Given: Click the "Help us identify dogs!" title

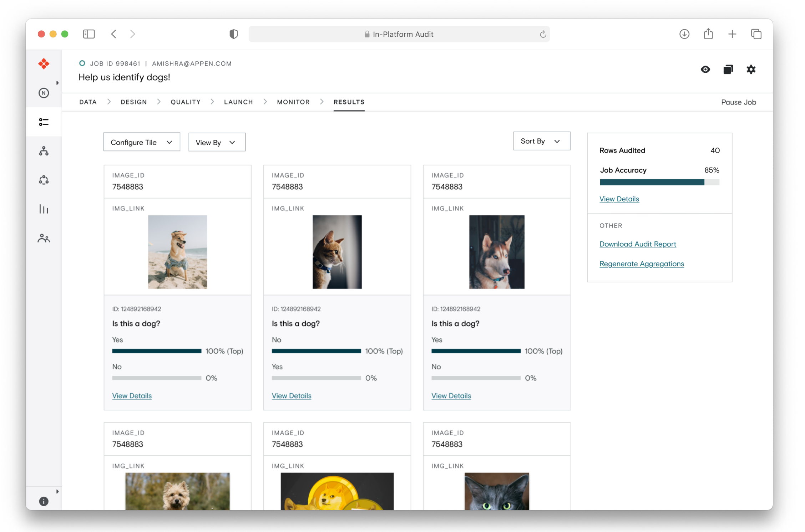Looking at the screenshot, I should click(124, 77).
